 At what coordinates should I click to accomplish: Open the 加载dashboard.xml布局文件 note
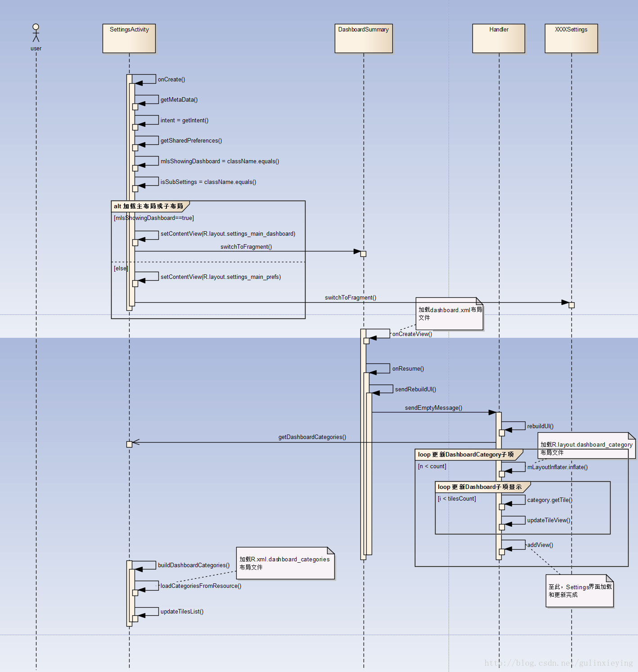pyautogui.click(x=449, y=314)
